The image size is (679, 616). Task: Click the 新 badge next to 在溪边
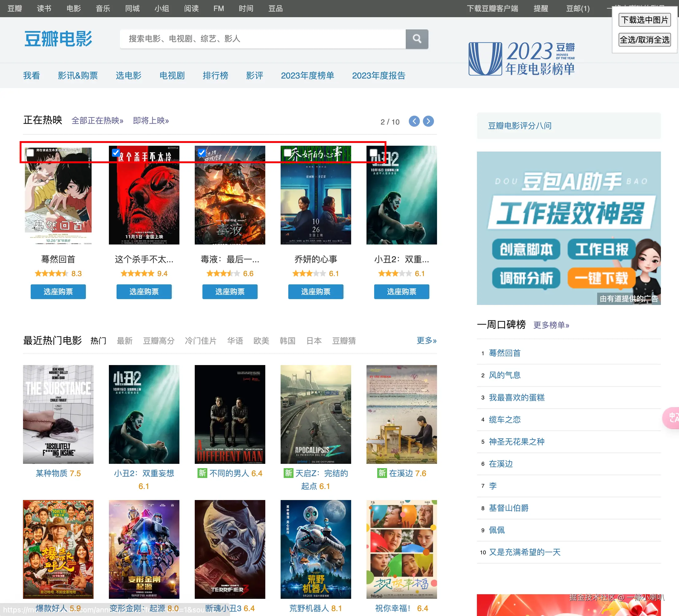coord(382,473)
